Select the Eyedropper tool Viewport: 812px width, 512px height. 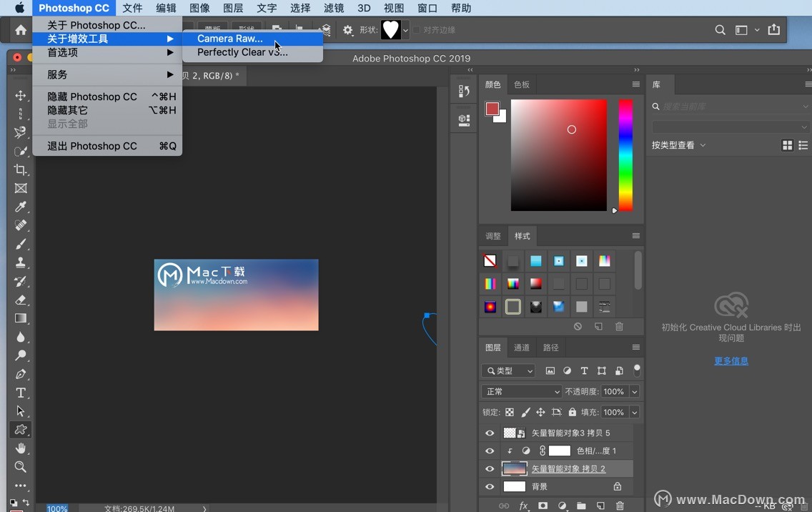[x=21, y=207]
